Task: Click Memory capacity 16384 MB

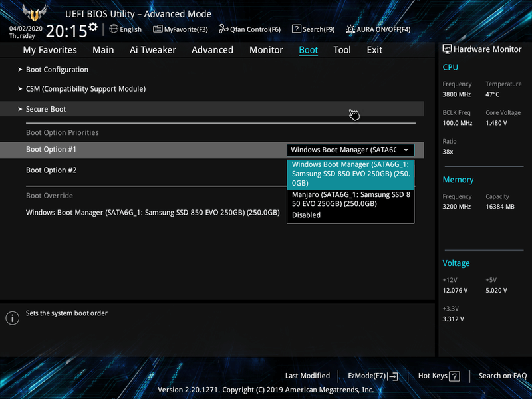Action: tap(500, 207)
